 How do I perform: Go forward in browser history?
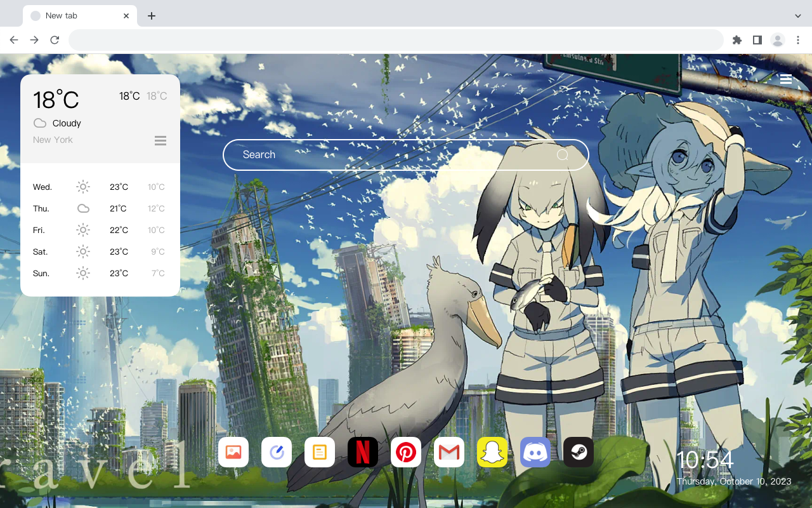(34, 40)
